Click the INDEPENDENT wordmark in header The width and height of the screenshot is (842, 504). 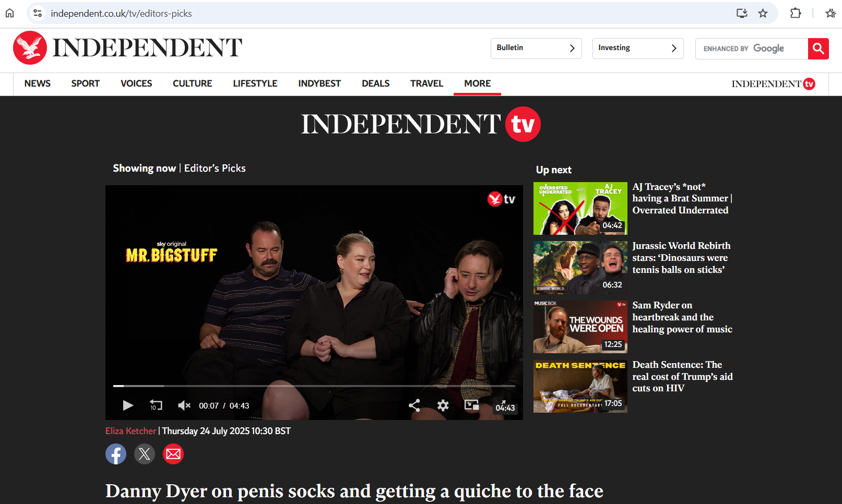(x=147, y=48)
